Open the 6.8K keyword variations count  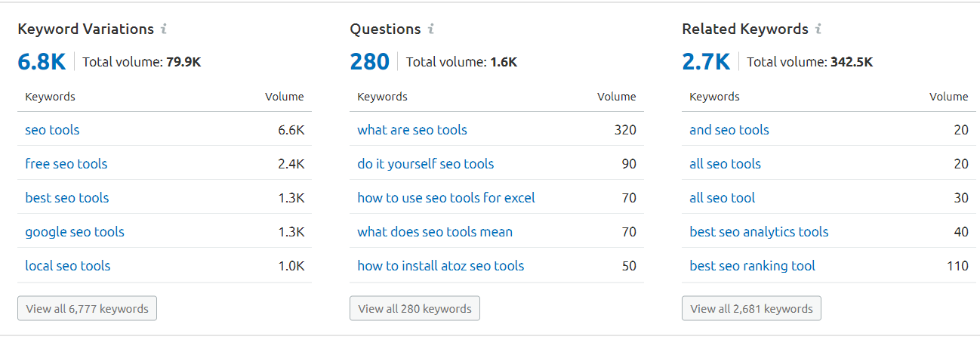click(42, 61)
